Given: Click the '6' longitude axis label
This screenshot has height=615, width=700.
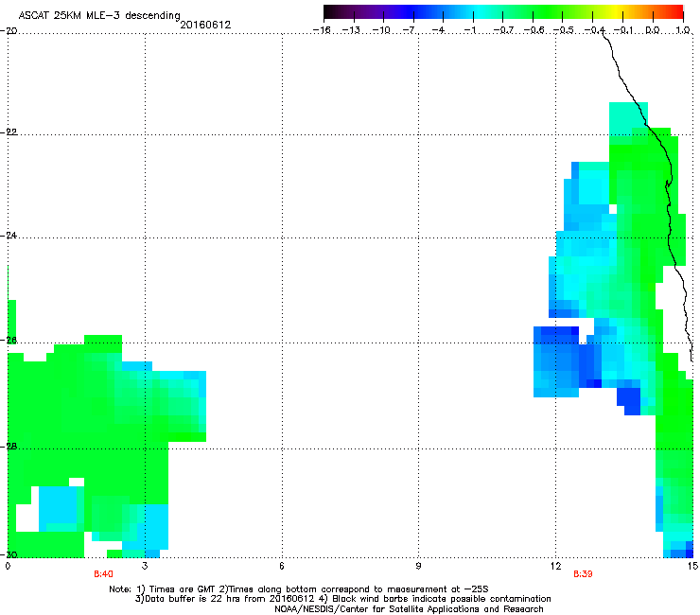Looking at the screenshot, I should (x=282, y=567).
